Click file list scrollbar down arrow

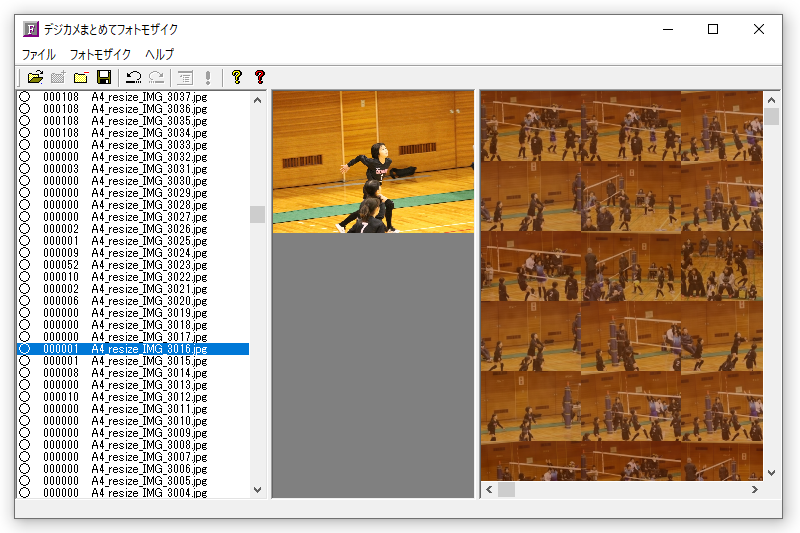258,490
